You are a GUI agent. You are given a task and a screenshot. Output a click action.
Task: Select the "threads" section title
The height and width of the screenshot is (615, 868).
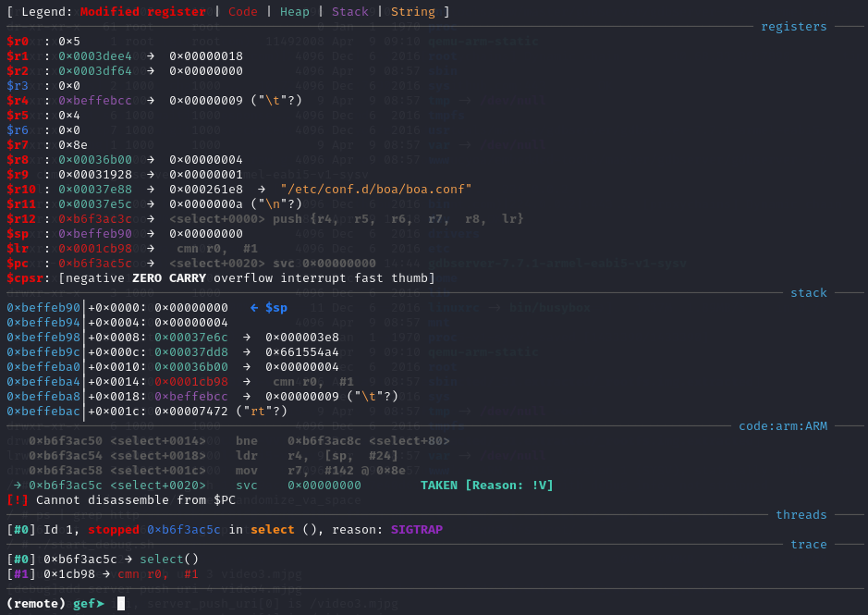coord(801,514)
